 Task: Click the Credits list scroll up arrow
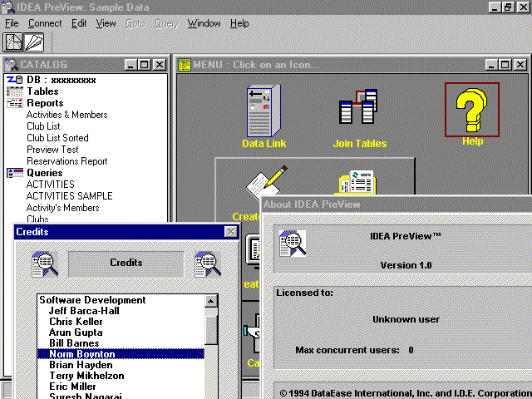[210, 301]
